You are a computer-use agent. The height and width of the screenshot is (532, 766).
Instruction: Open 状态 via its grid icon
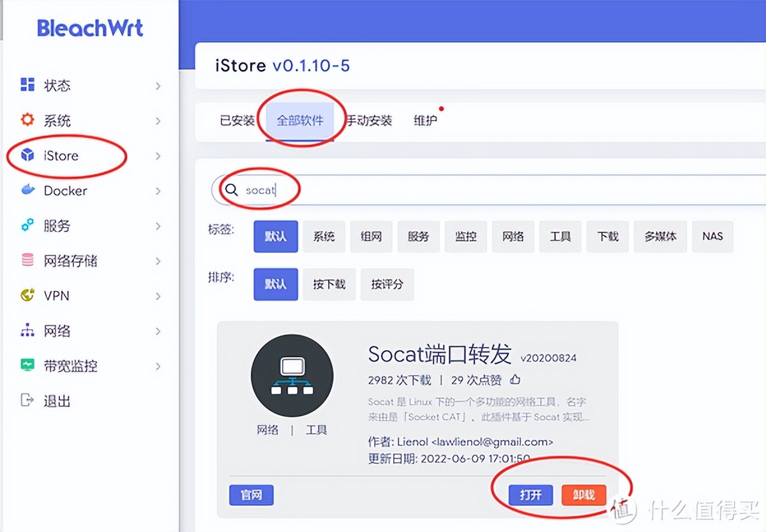pyautogui.click(x=26, y=85)
